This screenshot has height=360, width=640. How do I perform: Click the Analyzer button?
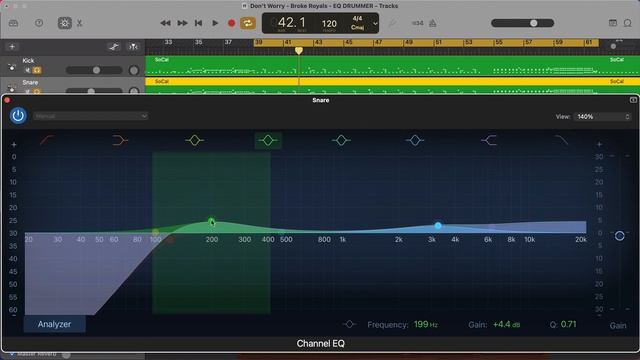click(x=54, y=324)
